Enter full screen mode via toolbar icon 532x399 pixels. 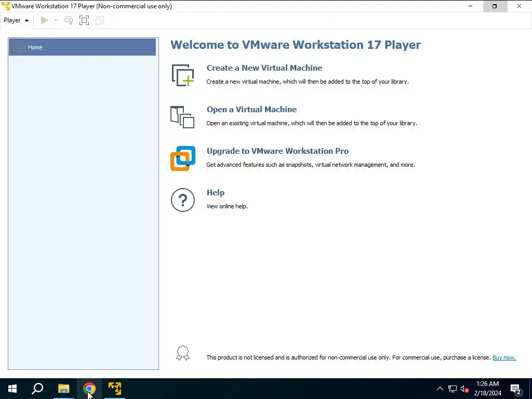pos(84,20)
